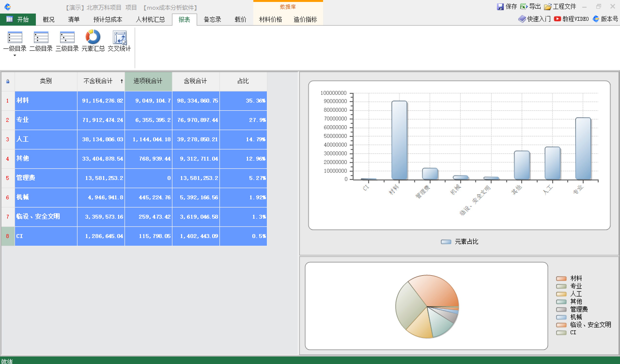The width and height of the screenshot is (620, 364).
Task: Select the 管理费 row category cell
Action: click(46, 178)
